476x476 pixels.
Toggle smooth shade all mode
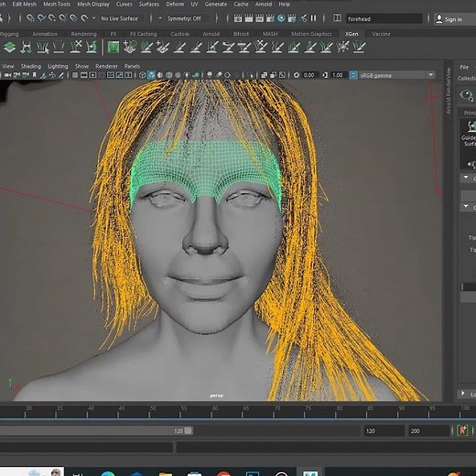tap(151, 75)
